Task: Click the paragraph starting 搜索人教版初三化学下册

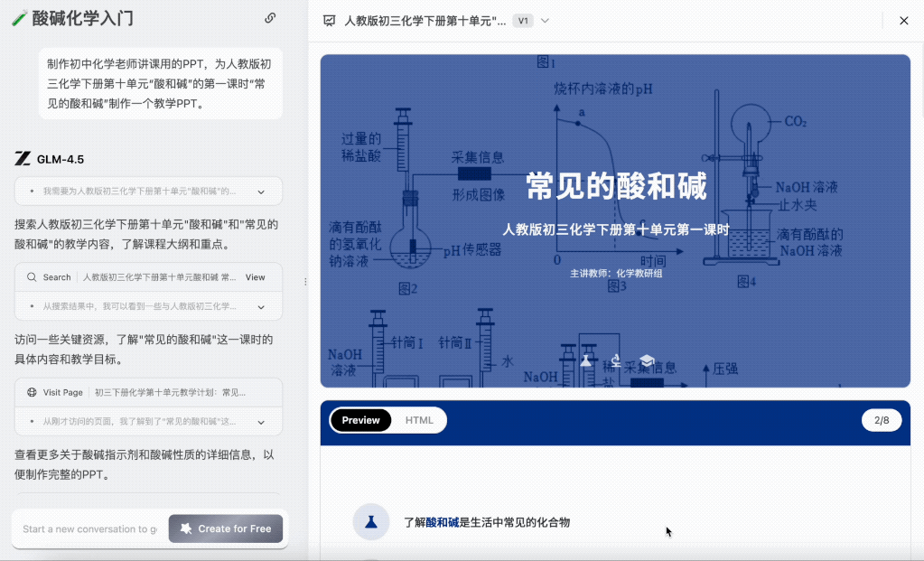Action: [x=146, y=234]
